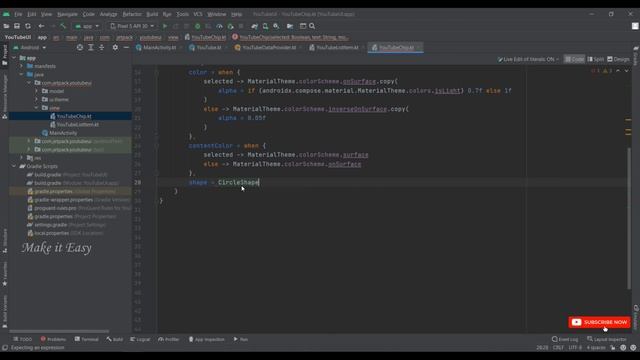
Task: Click the SDK Manager toolbar icon
Action: click(276, 26)
